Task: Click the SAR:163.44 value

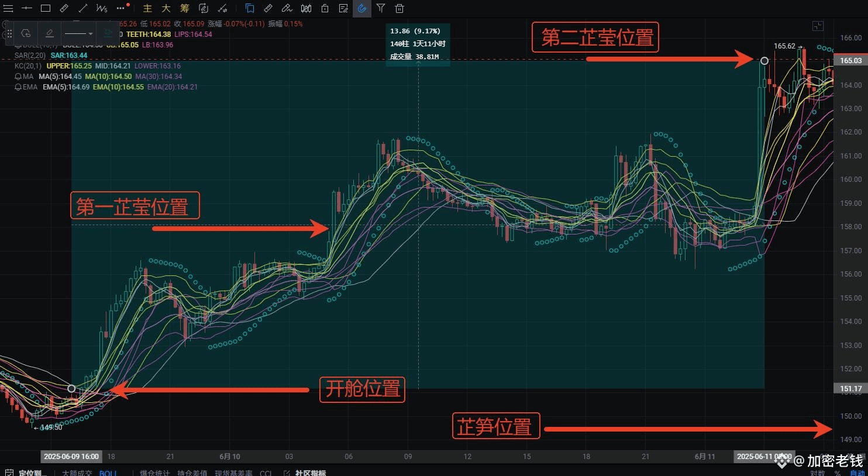Action: tap(69, 56)
